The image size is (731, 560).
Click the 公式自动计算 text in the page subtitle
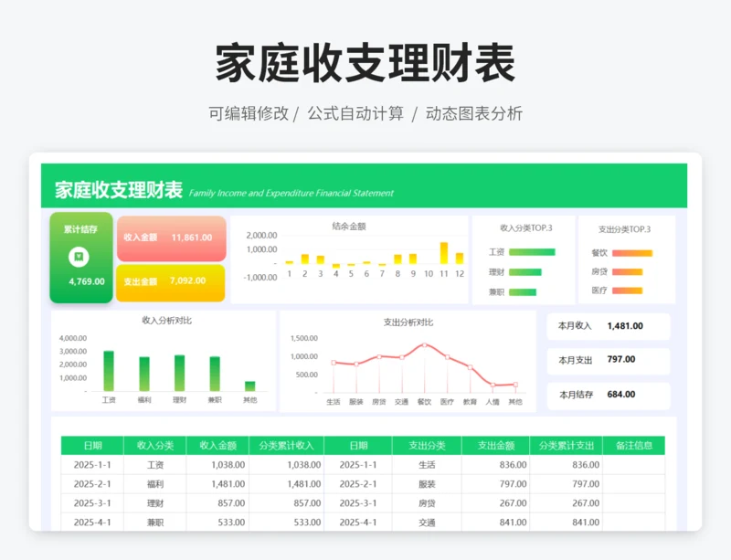coord(355,113)
